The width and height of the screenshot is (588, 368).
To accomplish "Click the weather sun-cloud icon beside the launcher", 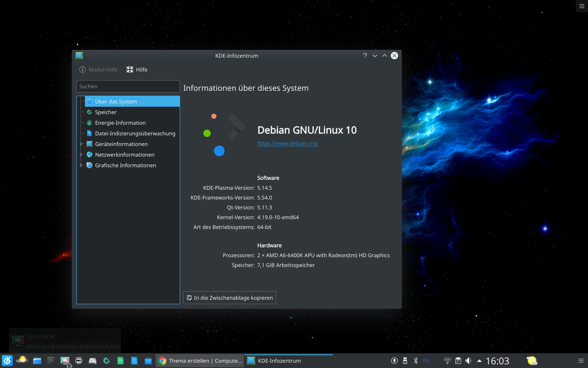I will [x=22, y=360].
